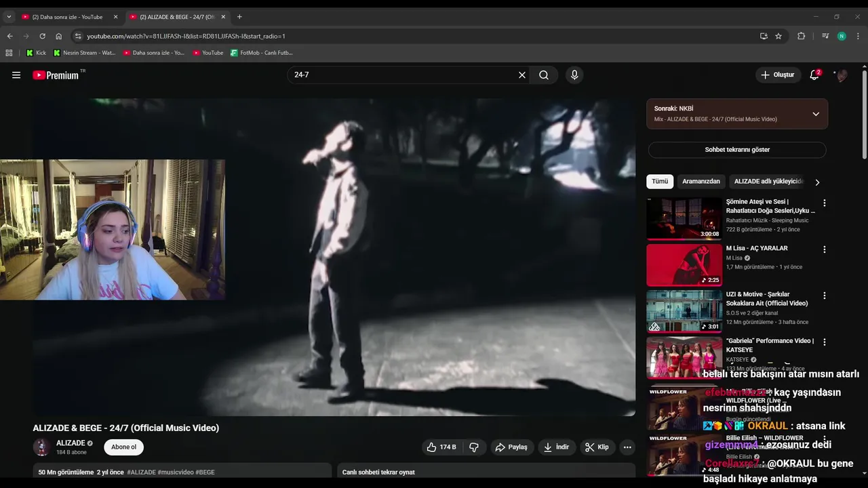Click #BEGE hashtag in description
Viewport: 868px width, 488px height.
[205, 472]
